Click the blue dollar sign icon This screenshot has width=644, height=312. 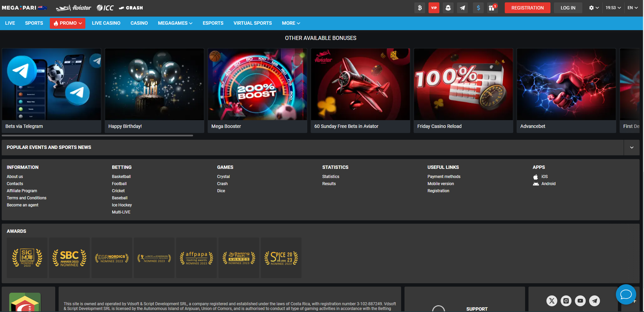click(478, 8)
